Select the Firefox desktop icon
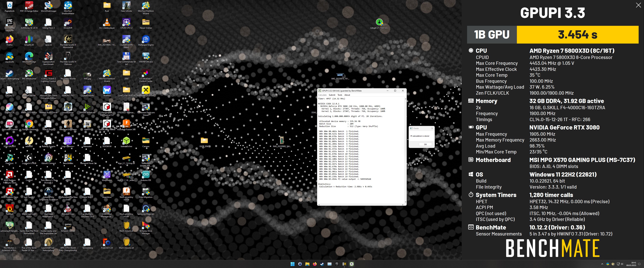Viewport: 644px width, 268px height. [x=10, y=41]
